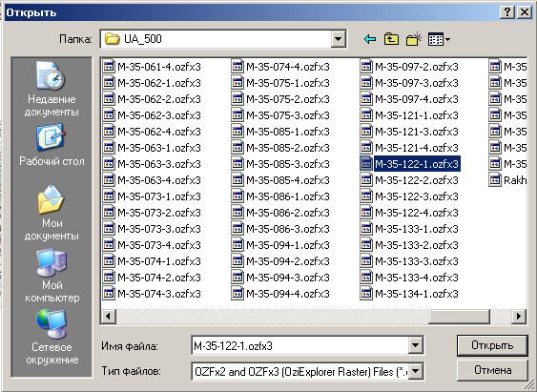Screen dimensions: 537x392
Task: Go up one folder level
Action: coord(391,39)
